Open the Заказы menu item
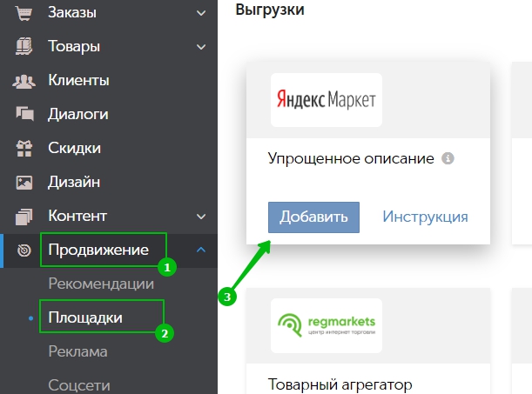The image size is (532, 394). [x=72, y=12]
